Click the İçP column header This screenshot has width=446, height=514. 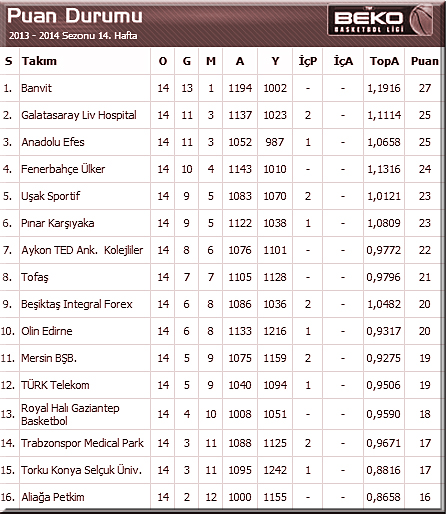click(x=307, y=61)
